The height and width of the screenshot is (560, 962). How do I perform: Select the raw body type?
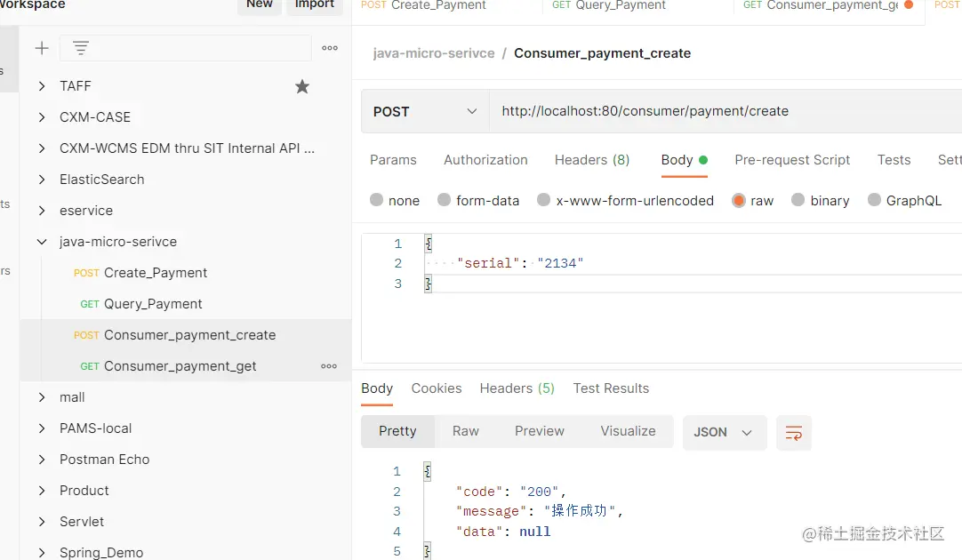(x=739, y=201)
